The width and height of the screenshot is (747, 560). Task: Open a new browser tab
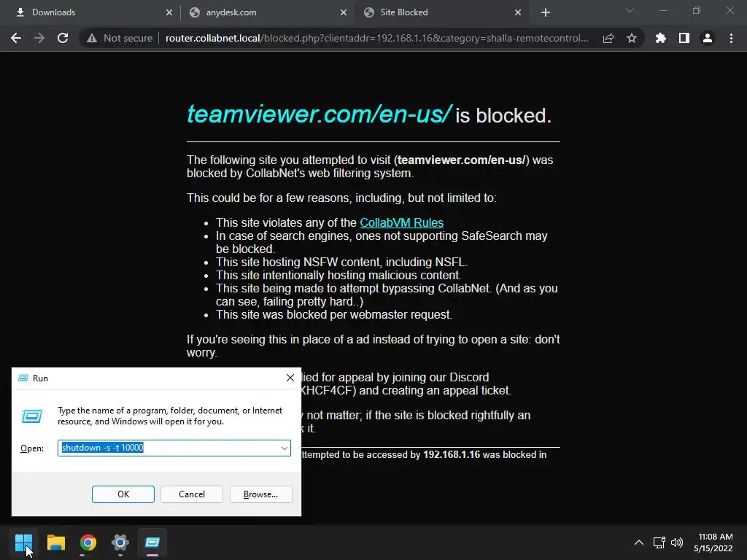546,12
